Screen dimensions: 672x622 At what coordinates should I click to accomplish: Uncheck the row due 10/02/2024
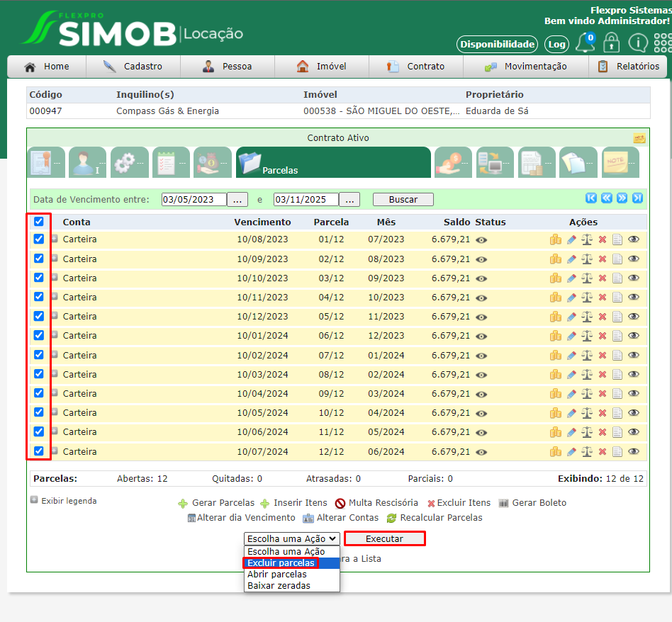coord(38,355)
